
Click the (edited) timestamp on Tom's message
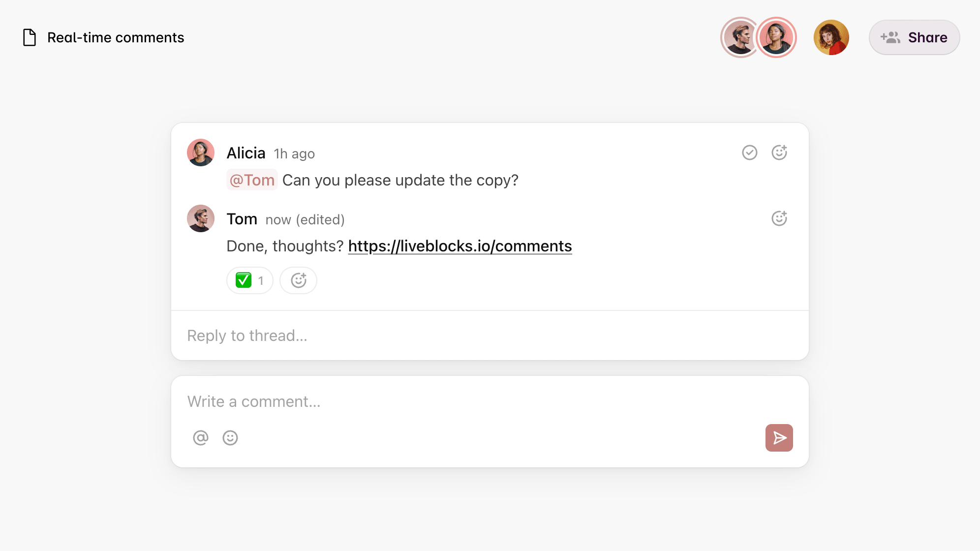[x=320, y=219]
